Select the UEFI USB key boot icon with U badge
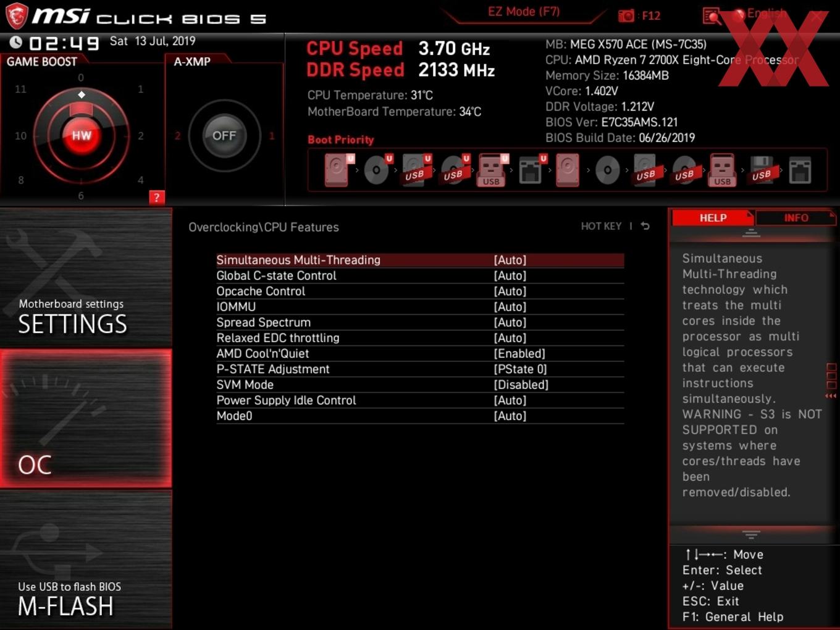The width and height of the screenshot is (840, 630). pyautogui.click(x=492, y=170)
